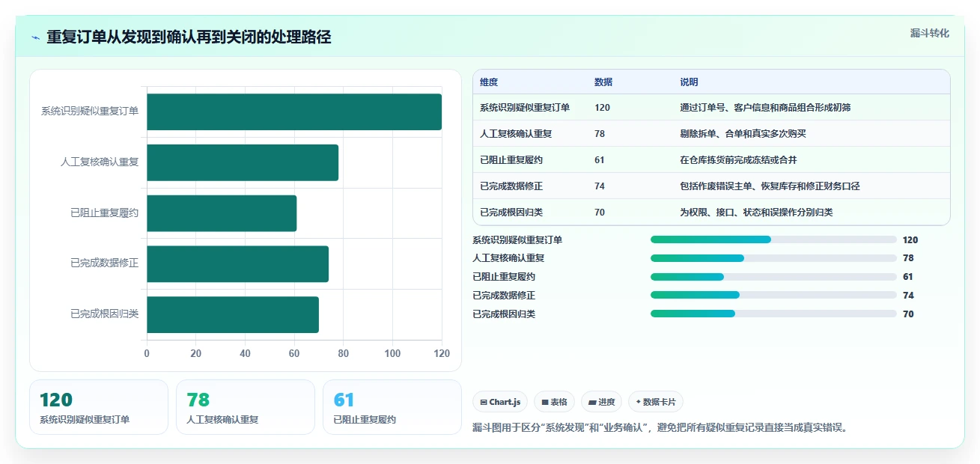Click the chart bar for 已完成数据修正
The image size is (980, 464).
(237, 264)
